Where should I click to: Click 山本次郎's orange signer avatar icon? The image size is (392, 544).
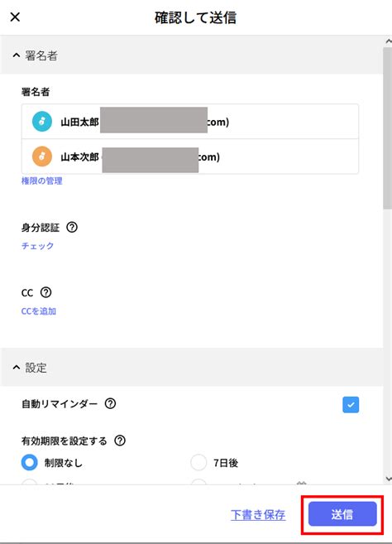42,156
